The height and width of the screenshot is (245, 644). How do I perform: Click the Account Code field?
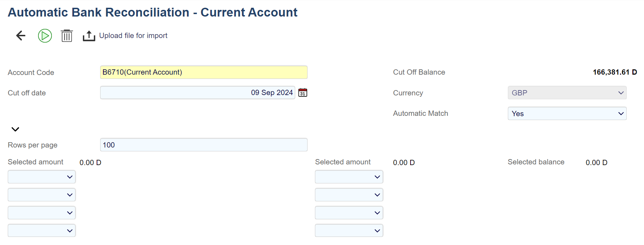coord(203,72)
